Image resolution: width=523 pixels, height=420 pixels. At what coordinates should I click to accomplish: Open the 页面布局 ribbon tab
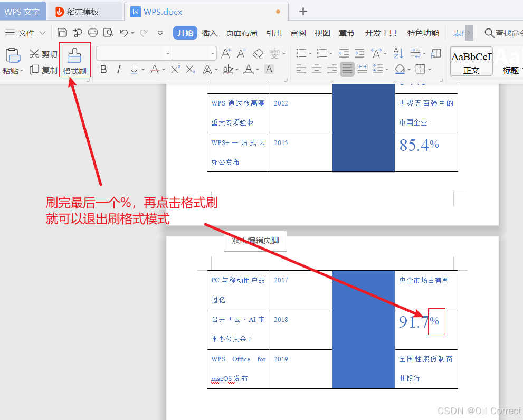242,33
